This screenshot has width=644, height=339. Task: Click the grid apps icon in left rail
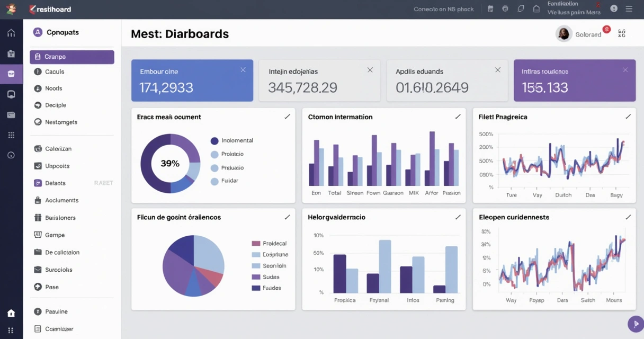click(11, 135)
